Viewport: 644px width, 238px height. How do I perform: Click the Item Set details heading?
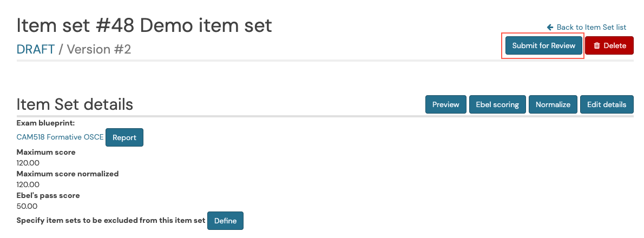(x=75, y=104)
